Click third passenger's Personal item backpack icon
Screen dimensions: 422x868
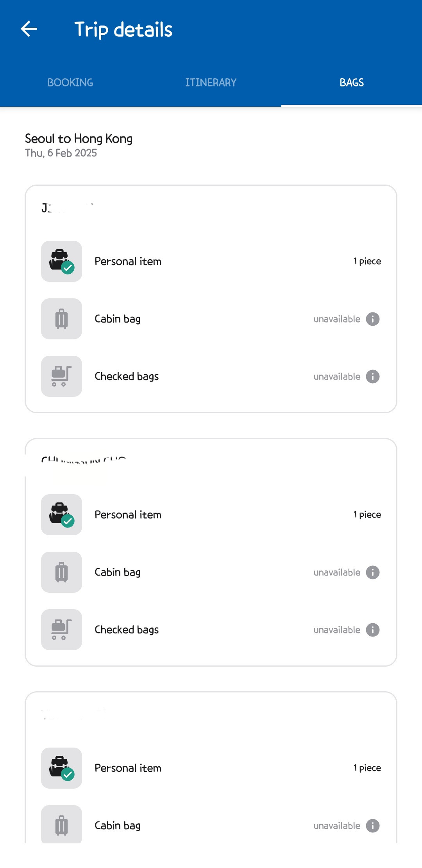click(61, 768)
